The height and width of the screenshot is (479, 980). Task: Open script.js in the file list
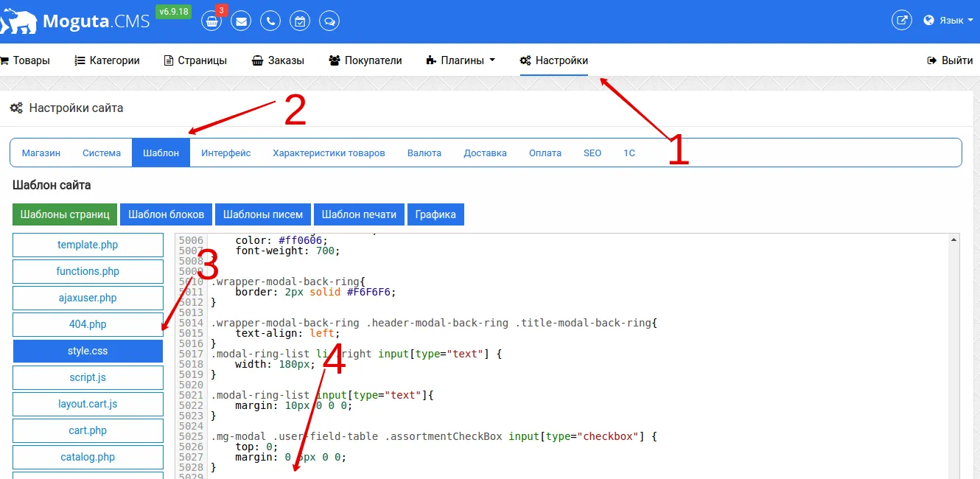point(88,377)
